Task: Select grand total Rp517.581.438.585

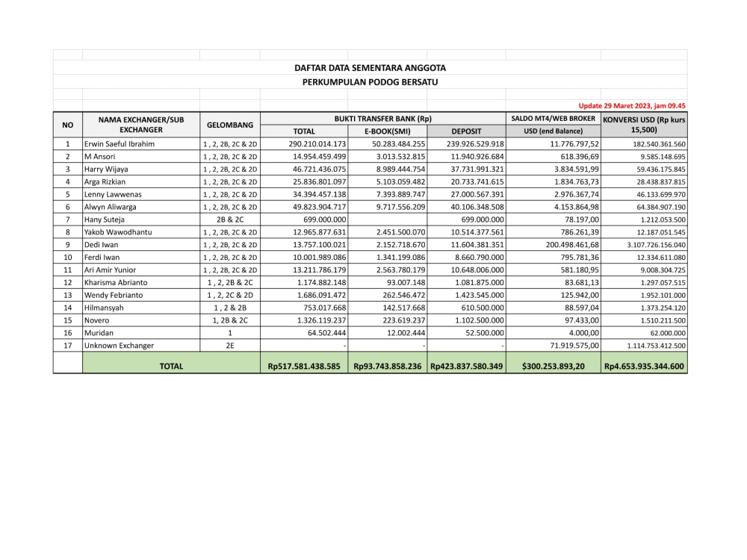Action: [304, 366]
